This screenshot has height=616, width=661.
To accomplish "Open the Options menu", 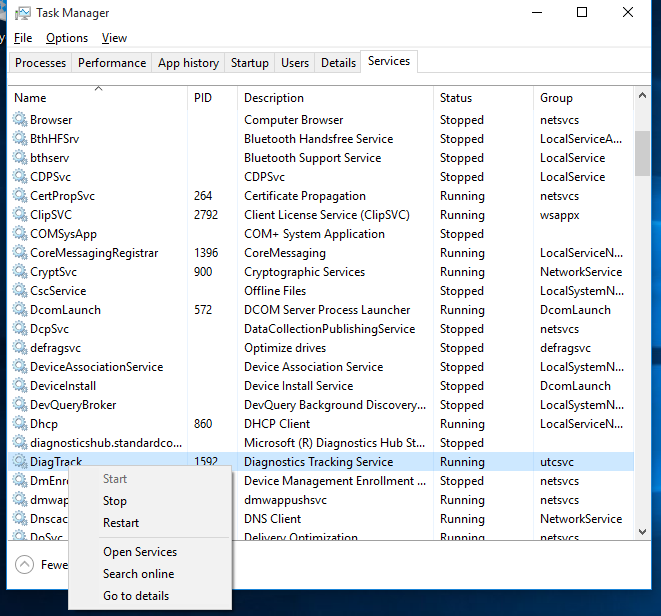I will 67,38.
